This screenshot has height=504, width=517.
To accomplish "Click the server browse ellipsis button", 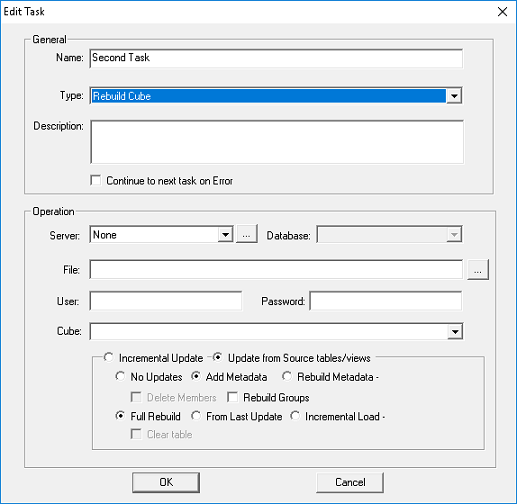I will [x=246, y=235].
